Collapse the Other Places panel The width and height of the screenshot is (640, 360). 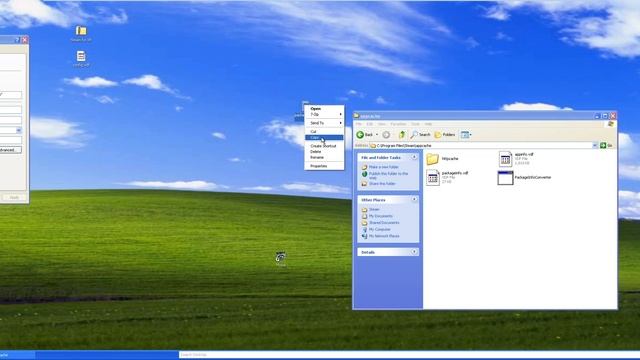414,200
